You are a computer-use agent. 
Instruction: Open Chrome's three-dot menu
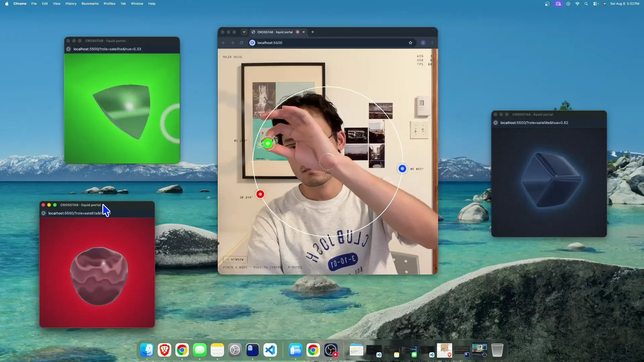(x=432, y=43)
